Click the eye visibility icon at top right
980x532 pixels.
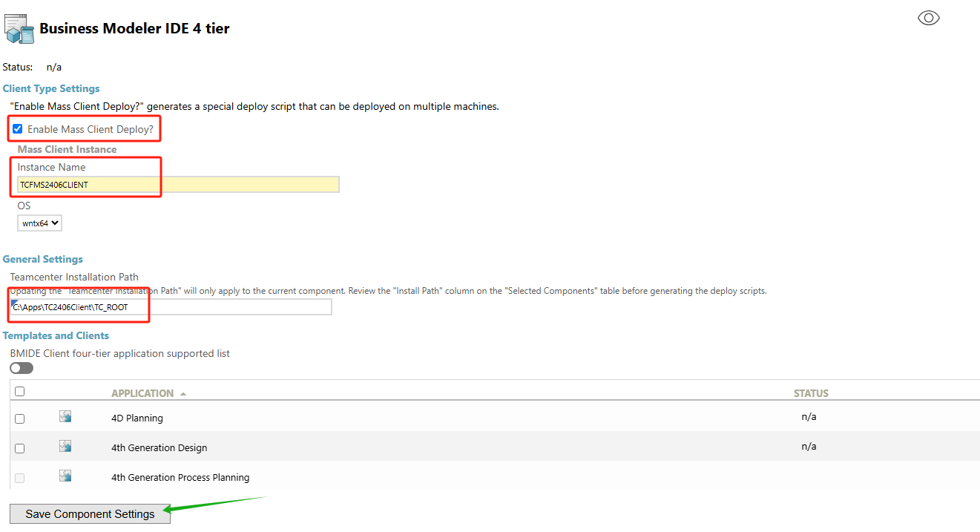(x=929, y=18)
